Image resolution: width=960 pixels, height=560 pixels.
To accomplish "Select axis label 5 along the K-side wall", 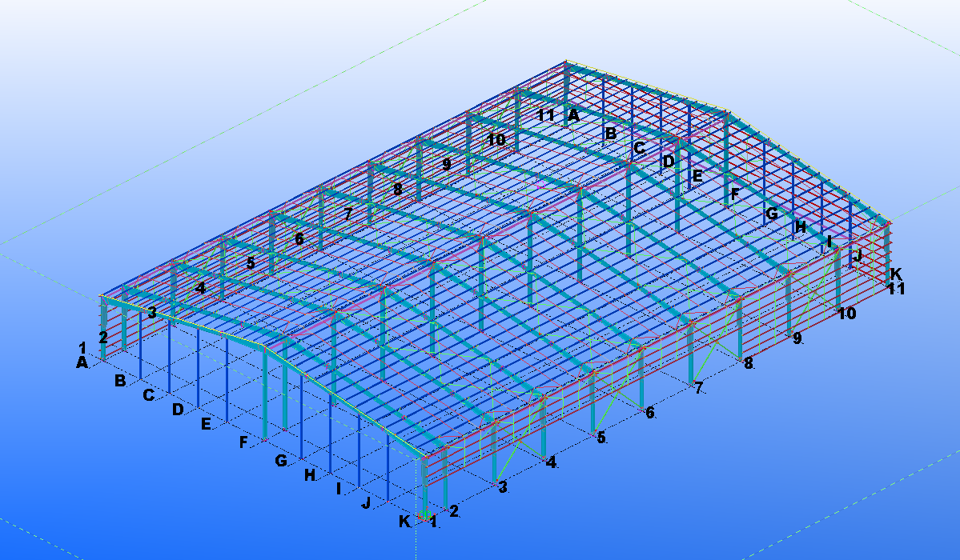I will click(601, 438).
